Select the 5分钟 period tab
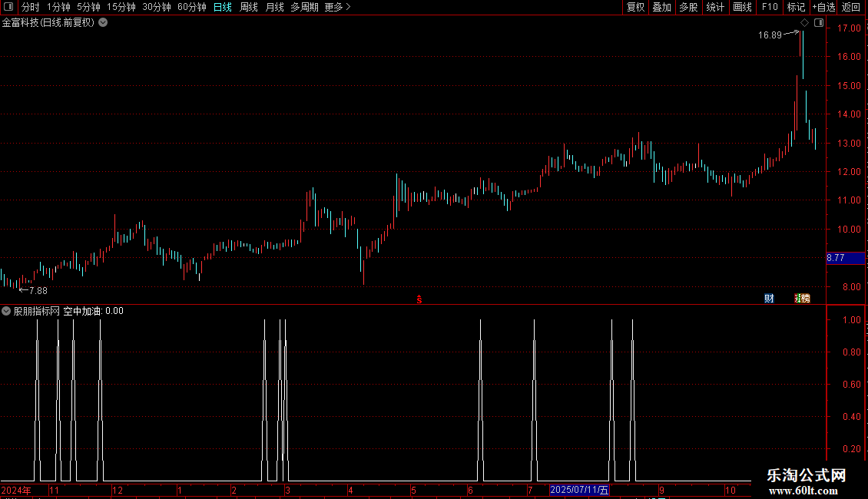 [88, 7]
